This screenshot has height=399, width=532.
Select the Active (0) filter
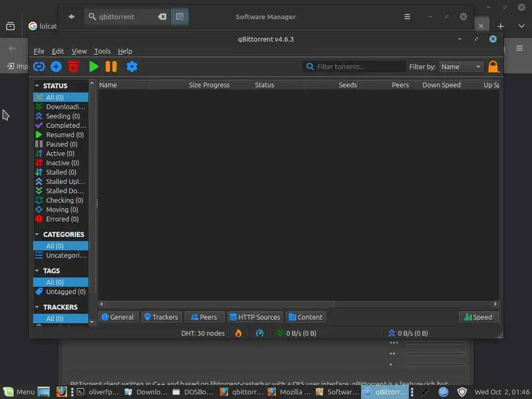pyautogui.click(x=61, y=154)
